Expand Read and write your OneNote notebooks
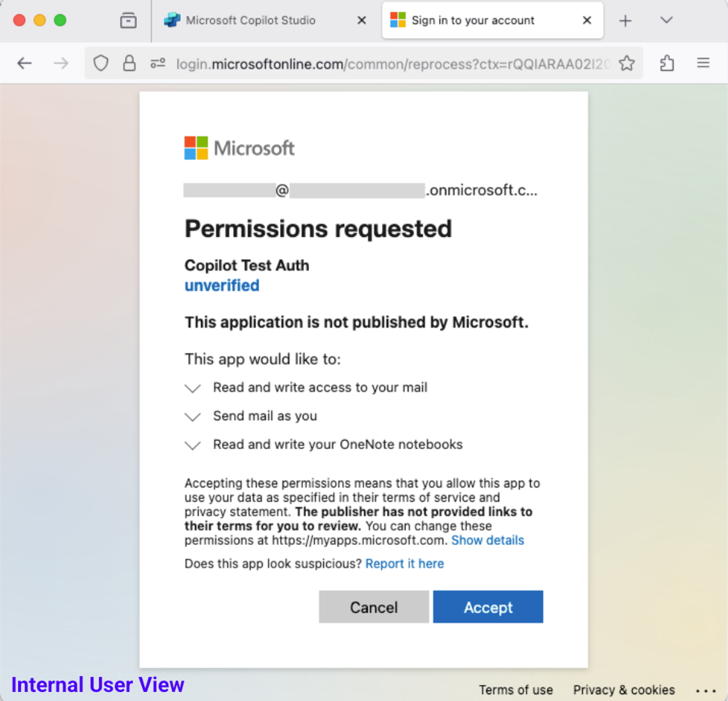 pos(193,445)
